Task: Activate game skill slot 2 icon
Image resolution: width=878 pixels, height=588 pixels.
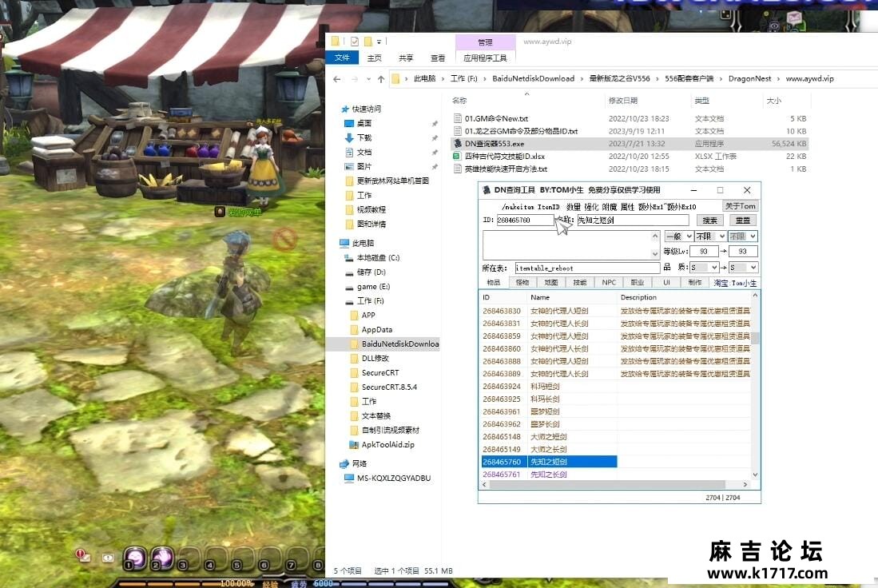Action: 162,557
